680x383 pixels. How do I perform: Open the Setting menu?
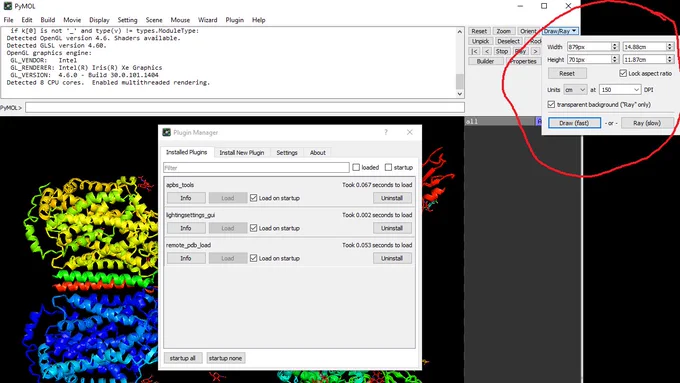pos(127,20)
